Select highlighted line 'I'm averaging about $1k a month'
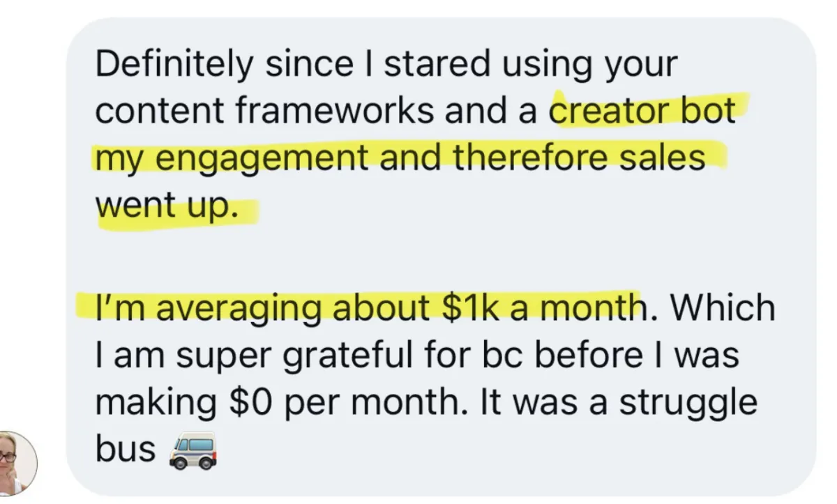The width and height of the screenshot is (837, 504). coord(368,308)
